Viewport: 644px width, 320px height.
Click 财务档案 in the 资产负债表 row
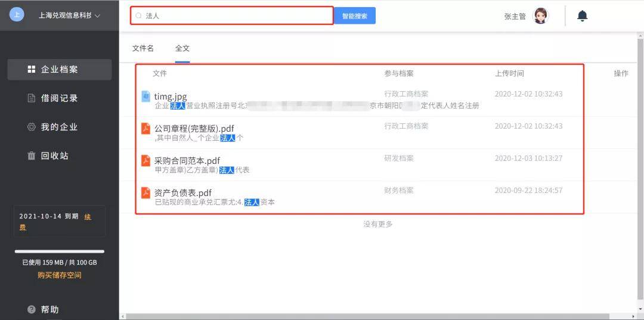point(399,190)
